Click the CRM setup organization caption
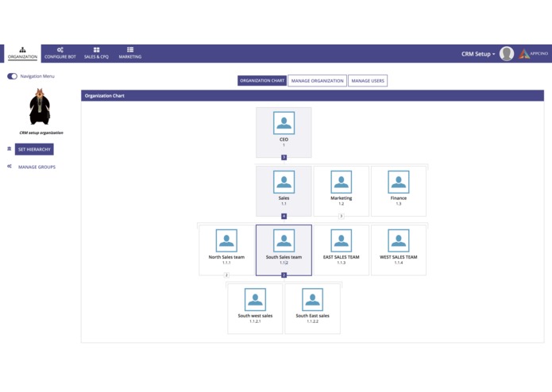This screenshot has height=392, width=552. pos(41,133)
